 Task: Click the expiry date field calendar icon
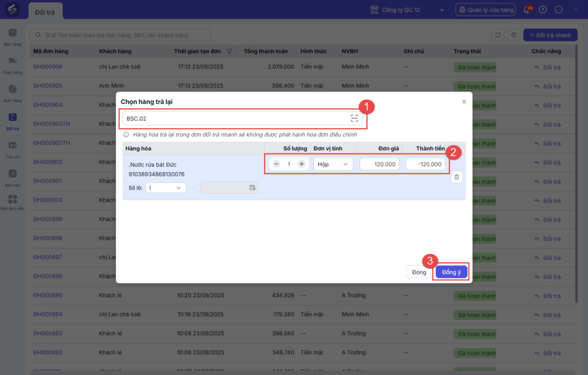click(x=253, y=187)
